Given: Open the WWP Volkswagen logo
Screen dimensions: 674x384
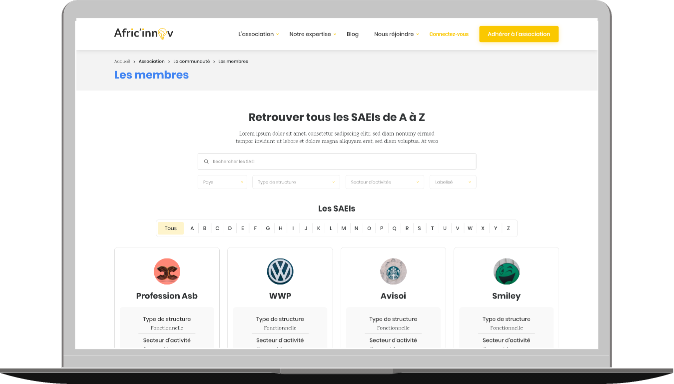Looking at the screenshot, I should pos(280,271).
